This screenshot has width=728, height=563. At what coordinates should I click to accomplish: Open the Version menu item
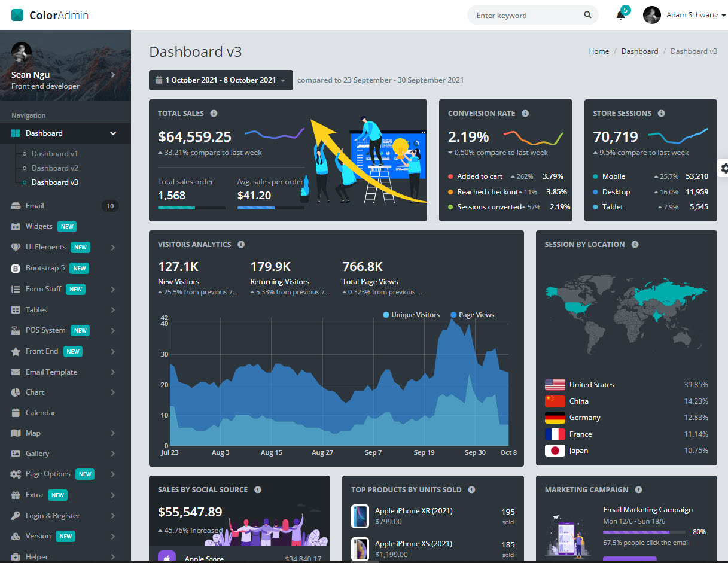tap(65, 536)
